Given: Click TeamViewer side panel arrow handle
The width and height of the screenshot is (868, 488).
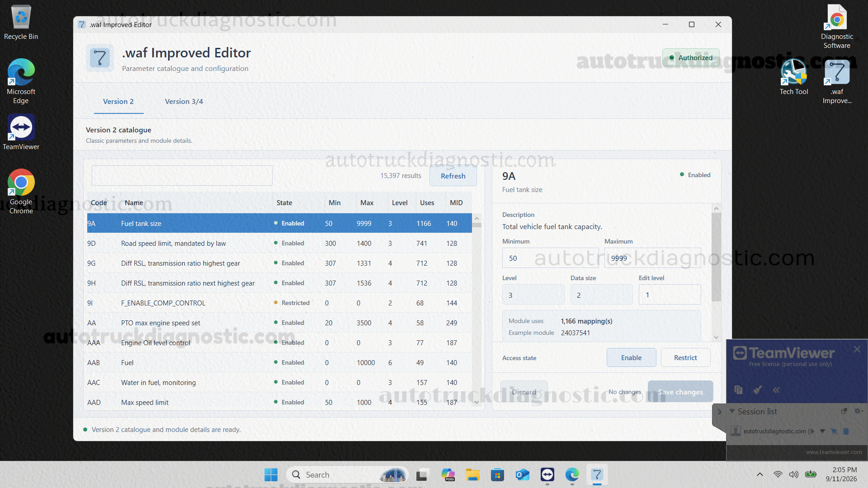Looking at the screenshot, I should click(x=720, y=412).
